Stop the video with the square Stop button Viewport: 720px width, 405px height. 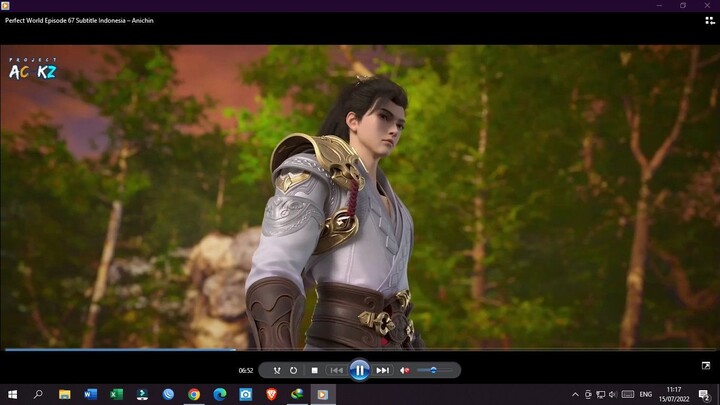315,370
